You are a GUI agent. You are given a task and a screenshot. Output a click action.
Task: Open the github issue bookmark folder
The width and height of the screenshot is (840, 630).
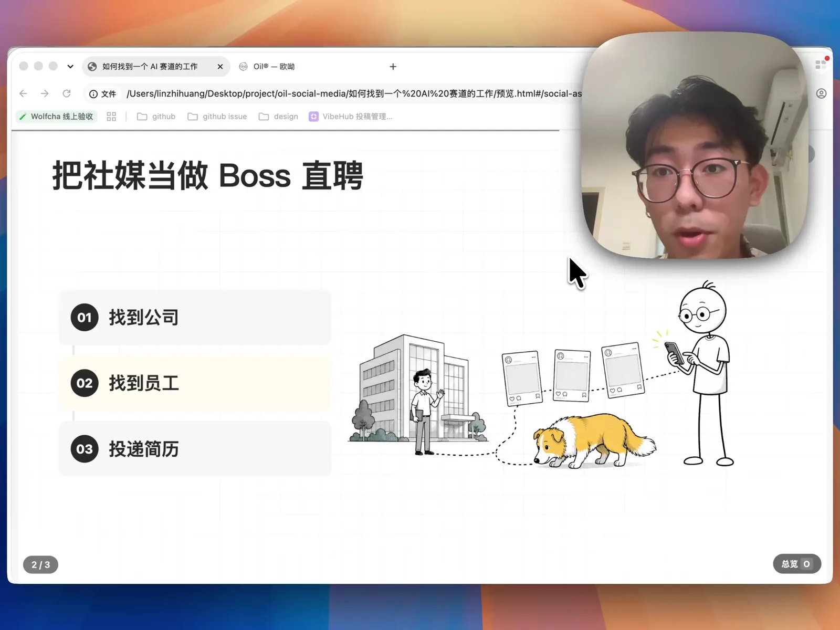[217, 117]
